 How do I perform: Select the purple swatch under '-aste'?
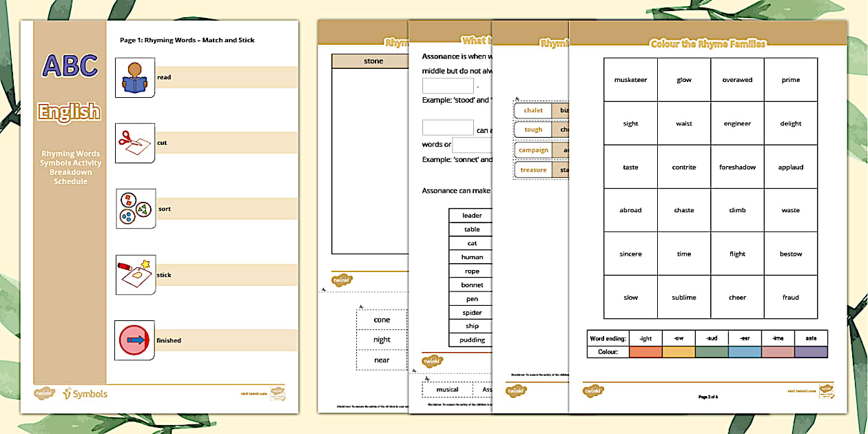811,352
